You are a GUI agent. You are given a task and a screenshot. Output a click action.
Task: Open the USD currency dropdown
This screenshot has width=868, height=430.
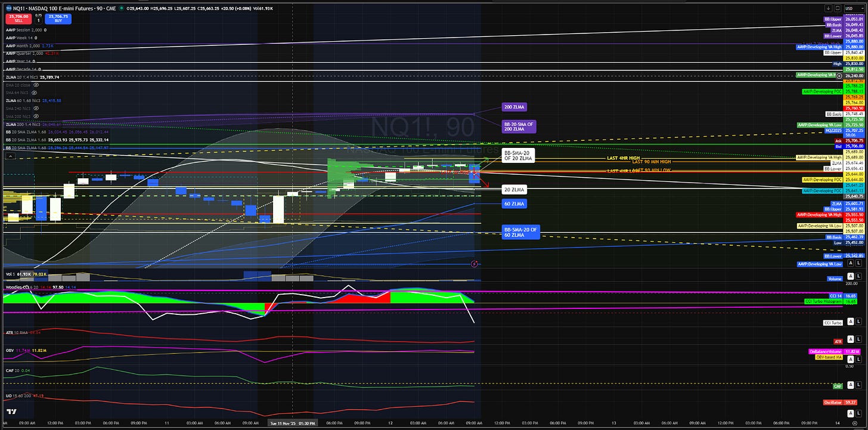point(854,8)
